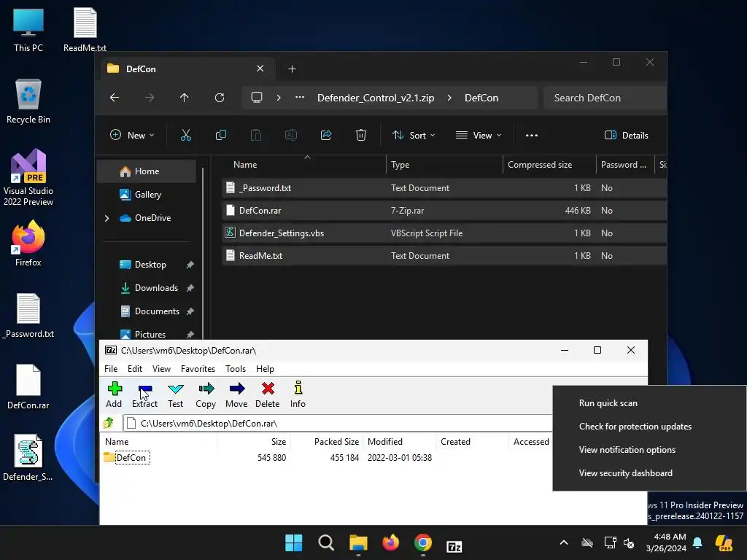
Task: Click the 7-Zip path address field
Action: [337, 423]
